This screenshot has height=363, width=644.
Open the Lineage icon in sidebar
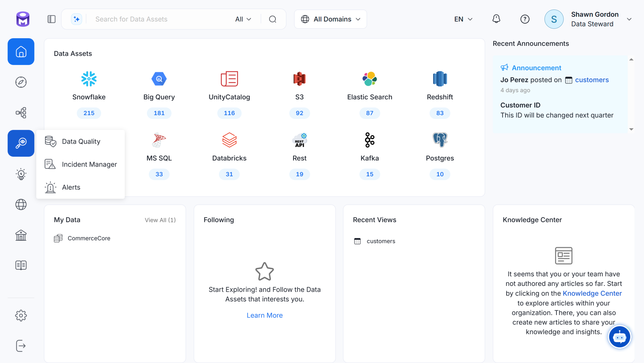(21, 113)
